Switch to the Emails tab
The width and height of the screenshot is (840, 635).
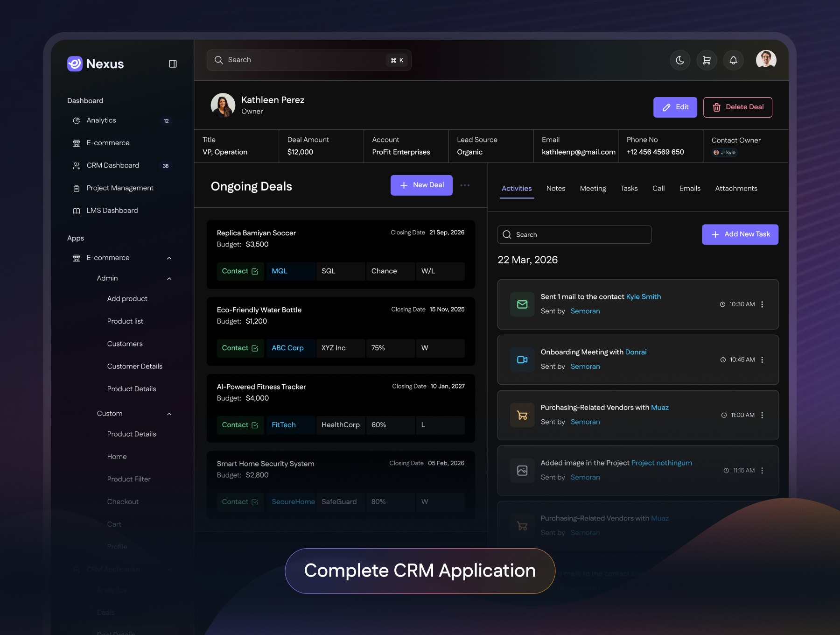pyautogui.click(x=690, y=189)
